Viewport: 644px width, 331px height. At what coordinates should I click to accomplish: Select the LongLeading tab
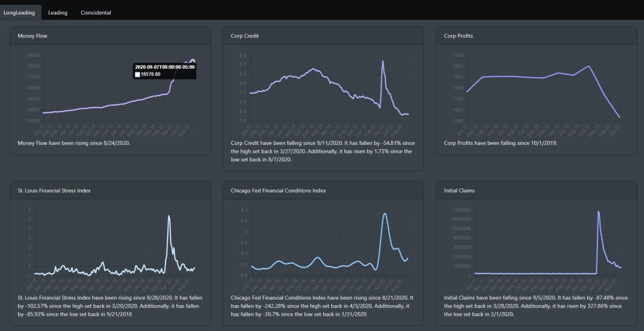point(19,12)
